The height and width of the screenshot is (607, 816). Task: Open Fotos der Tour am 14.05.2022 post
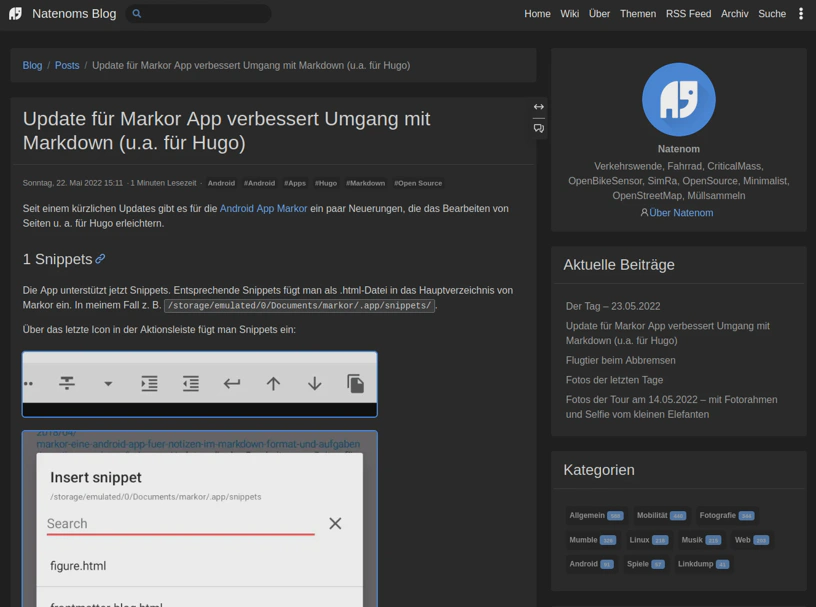pos(671,407)
